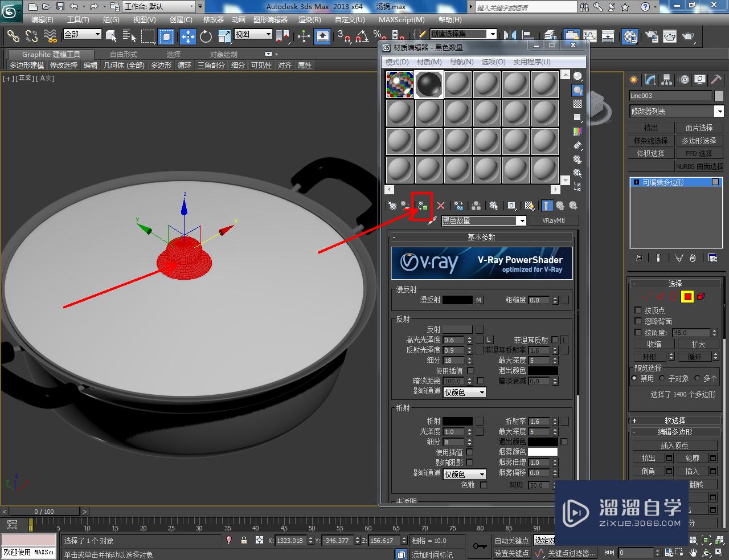The image size is (729, 560).
Task: Click the Poly Select modifier button
Action: 699,141
